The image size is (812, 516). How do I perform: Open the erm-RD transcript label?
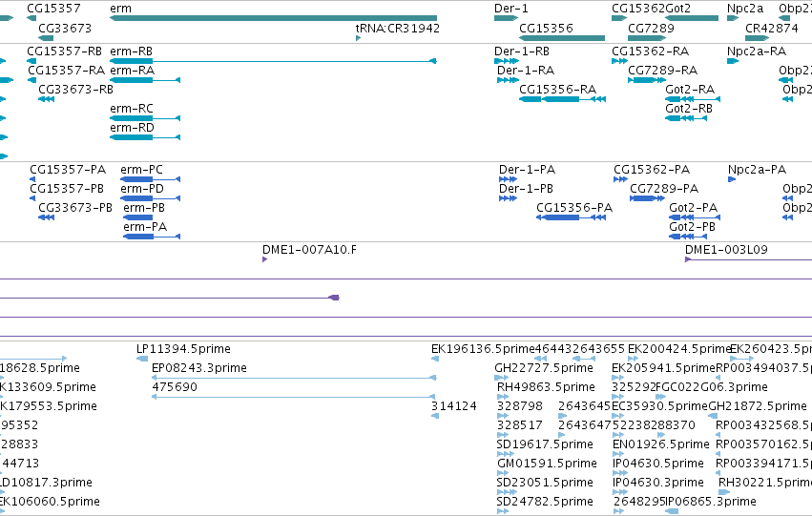(x=132, y=127)
